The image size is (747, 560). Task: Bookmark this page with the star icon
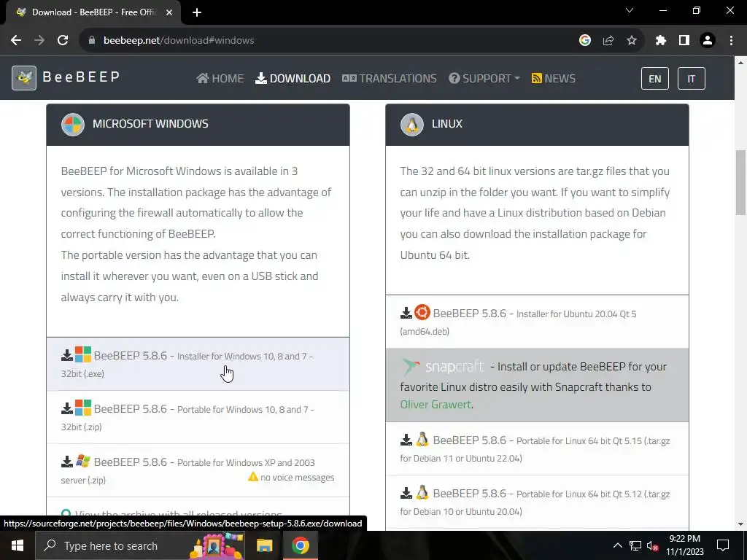pos(631,41)
